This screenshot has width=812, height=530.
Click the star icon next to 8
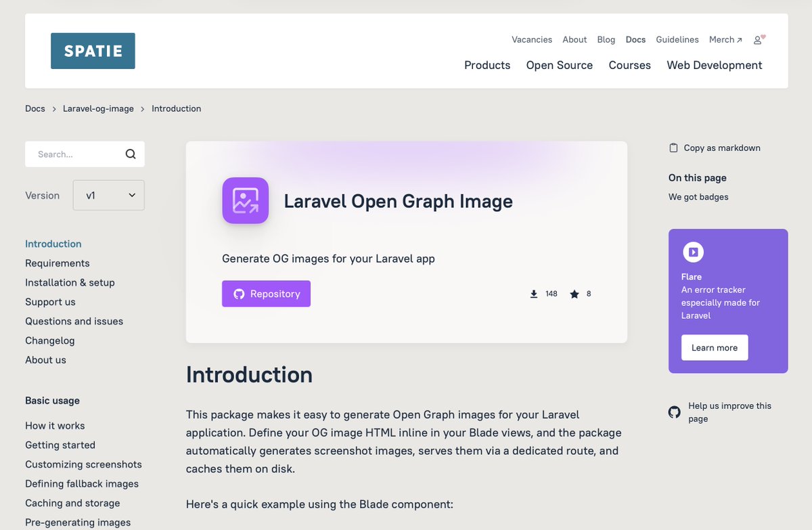pos(574,294)
